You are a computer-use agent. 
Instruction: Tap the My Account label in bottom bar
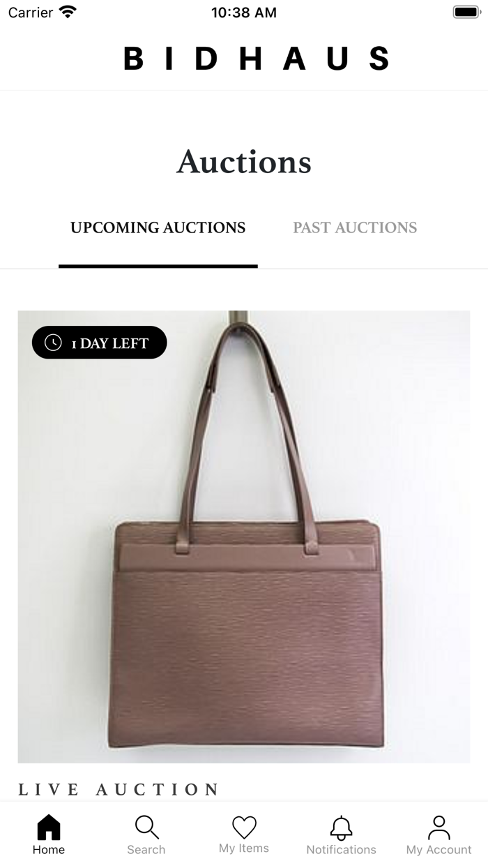click(x=439, y=850)
